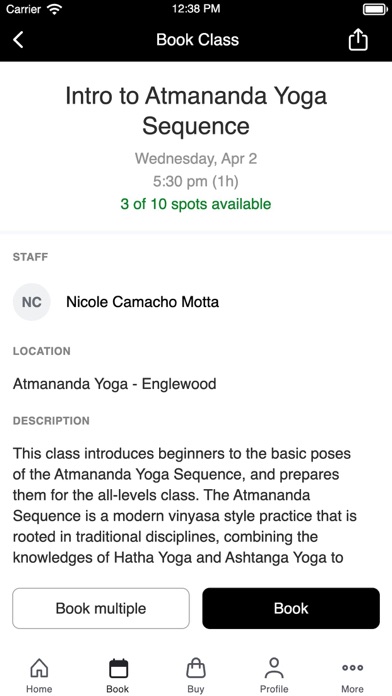Tap the 3 of 10 spots available text
Viewport: 392px width, 696px height.
(x=196, y=204)
